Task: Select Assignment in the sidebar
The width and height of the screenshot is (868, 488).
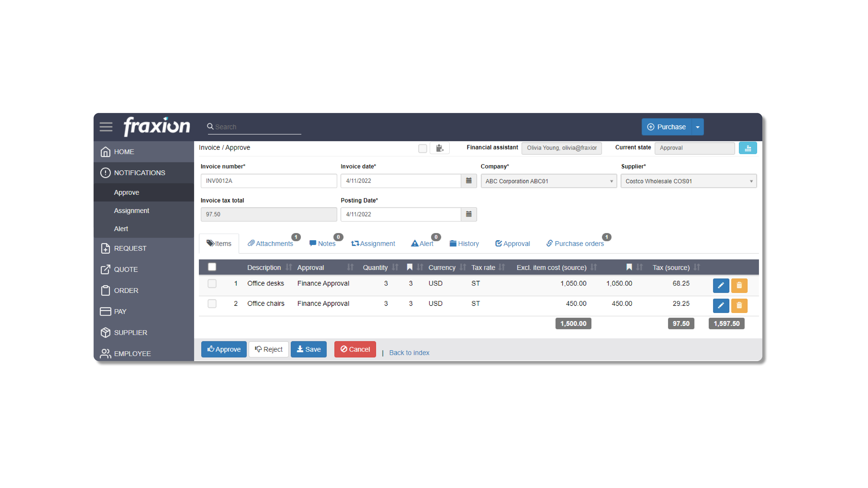Action: click(x=144, y=210)
